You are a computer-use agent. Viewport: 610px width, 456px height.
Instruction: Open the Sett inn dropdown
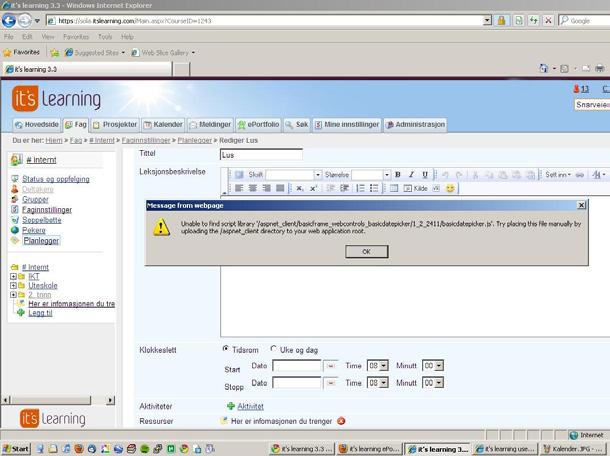click(x=558, y=175)
